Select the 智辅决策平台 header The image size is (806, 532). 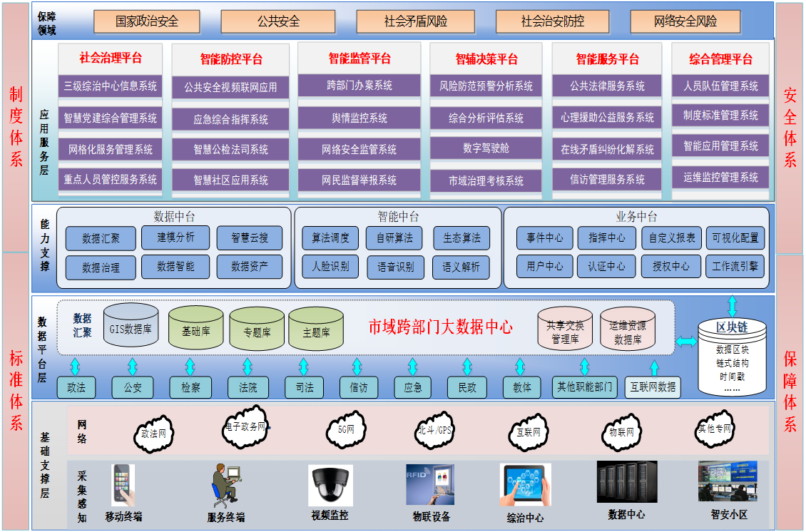[x=486, y=59]
